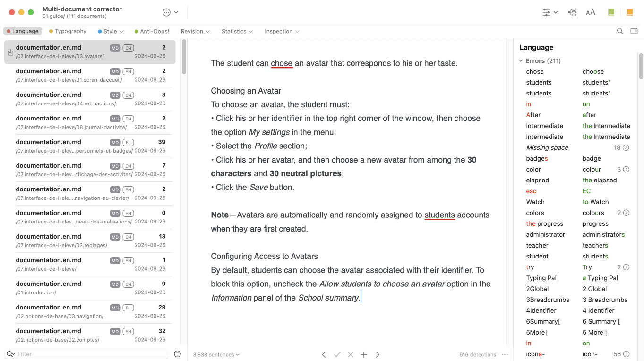
Task: Switch to the Typography tab
Action: click(x=68, y=31)
